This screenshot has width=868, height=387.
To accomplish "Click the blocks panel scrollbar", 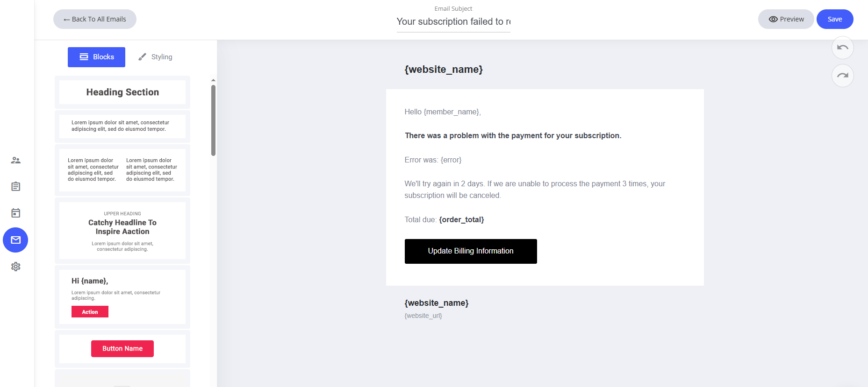I will click(213, 120).
